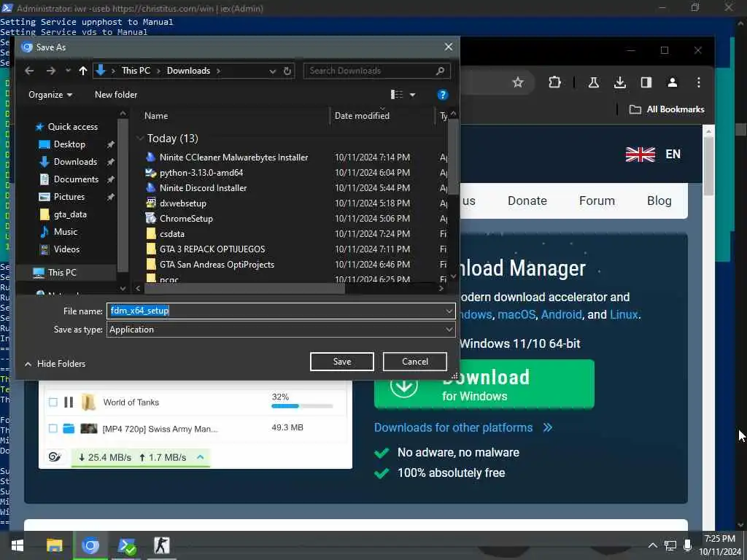Screen dimensions: 747x560
Task: Open recent locations dropdown in nav bar
Action: (x=68, y=71)
